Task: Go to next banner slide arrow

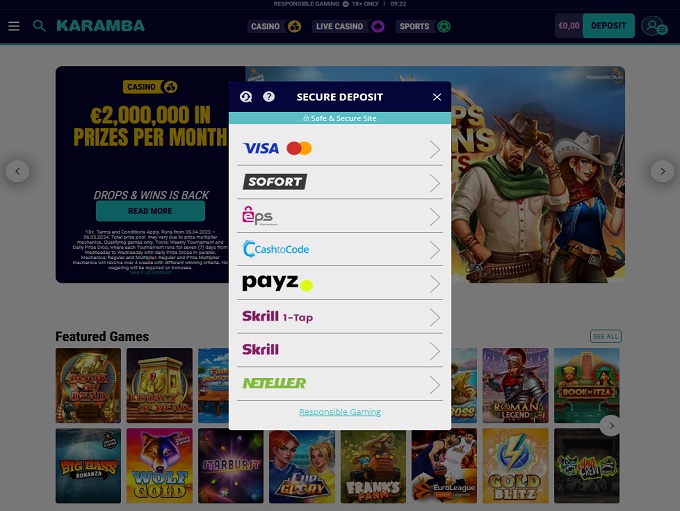Action: coord(663,171)
